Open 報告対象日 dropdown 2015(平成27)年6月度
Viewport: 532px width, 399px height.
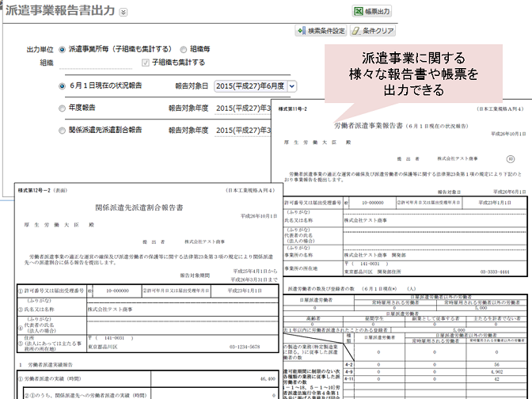click(x=255, y=86)
